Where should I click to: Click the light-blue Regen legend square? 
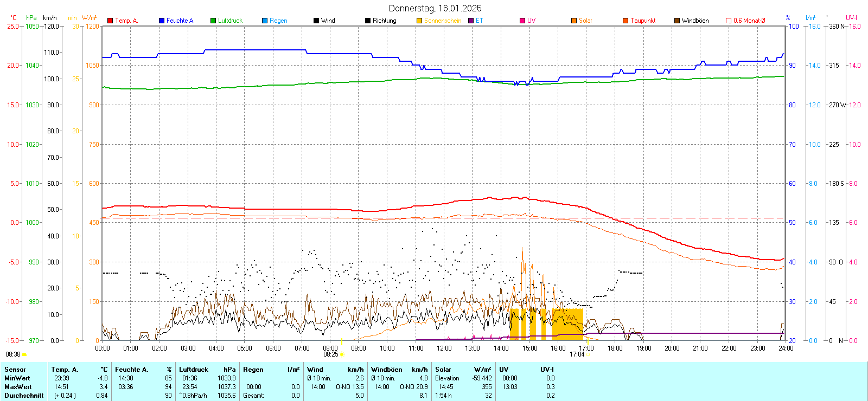click(x=265, y=21)
